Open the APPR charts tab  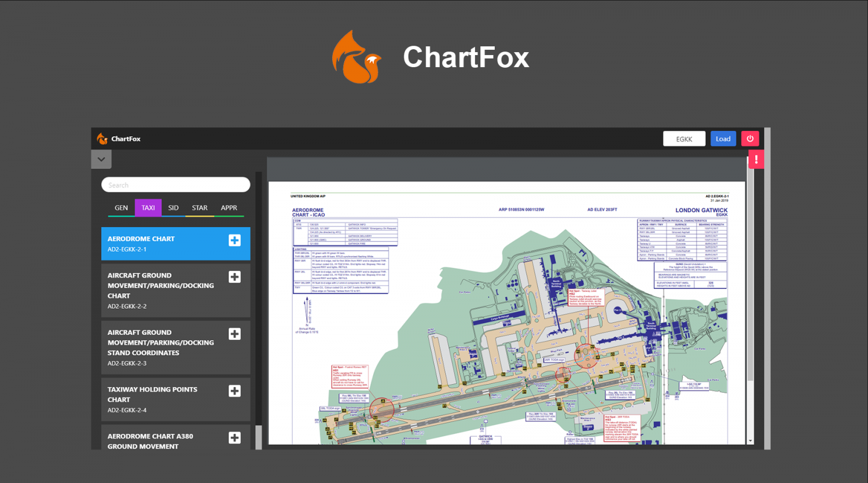tap(229, 207)
